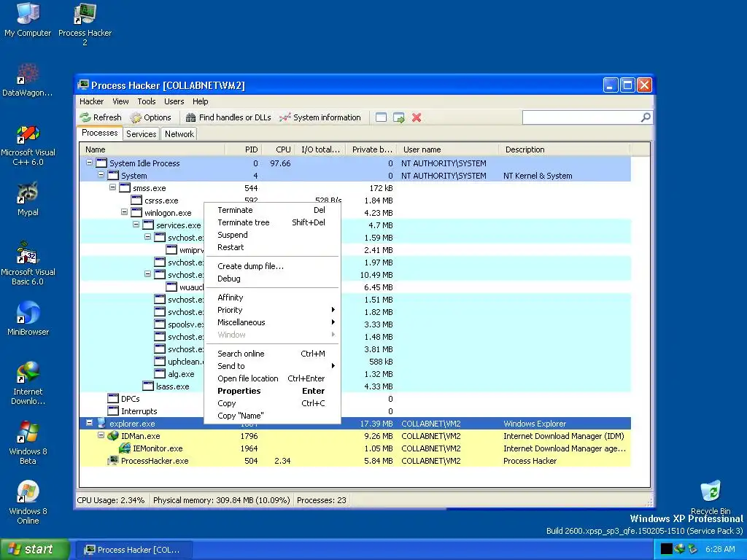The width and height of the screenshot is (747, 560).
Task: Click the find window toolbar icon
Action: pyautogui.click(x=381, y=117)
